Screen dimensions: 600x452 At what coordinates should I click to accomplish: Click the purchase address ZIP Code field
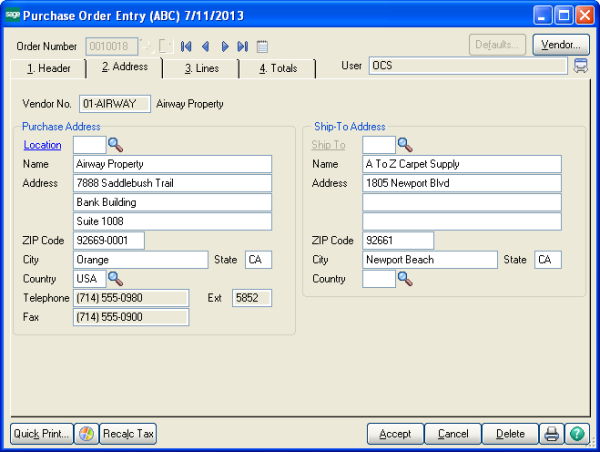[109, 240]
